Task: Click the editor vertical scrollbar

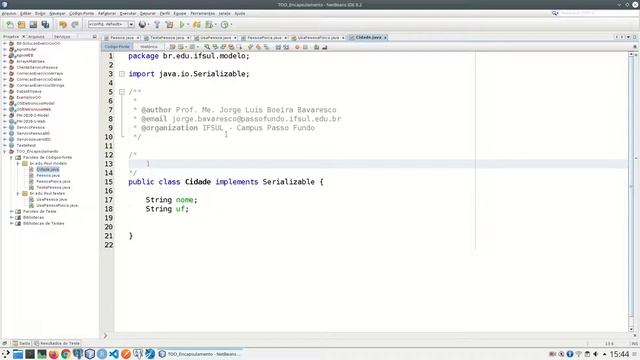Action: [x=631, y=192]
